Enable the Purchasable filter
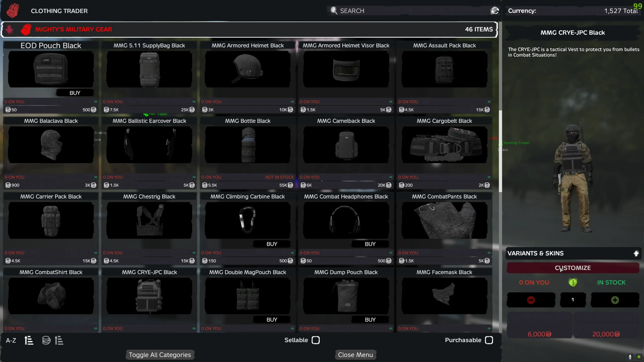The image size is (644, 362). tap(489, 340)
